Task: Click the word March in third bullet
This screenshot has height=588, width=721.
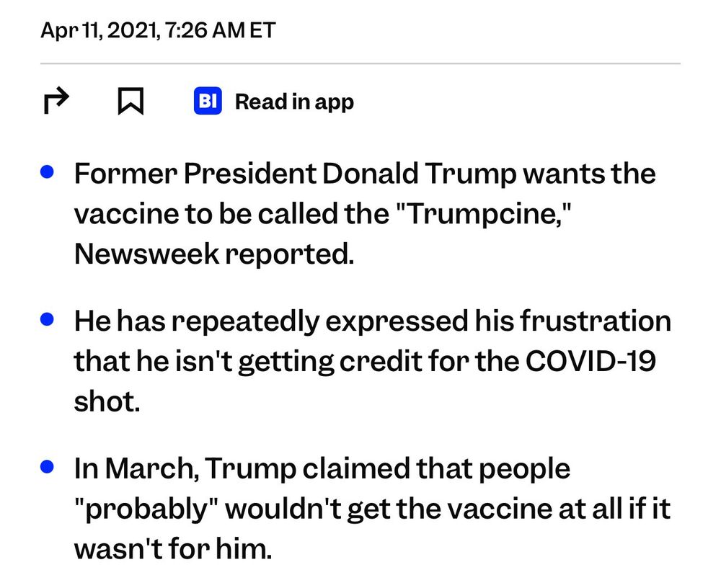Action: (151, 468)
